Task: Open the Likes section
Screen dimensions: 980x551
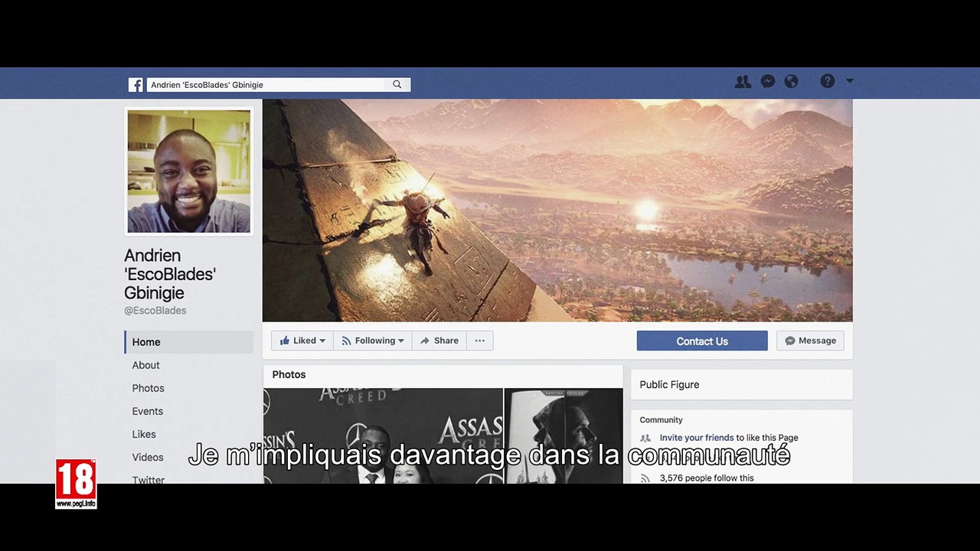Action: [x=144, y=434]
